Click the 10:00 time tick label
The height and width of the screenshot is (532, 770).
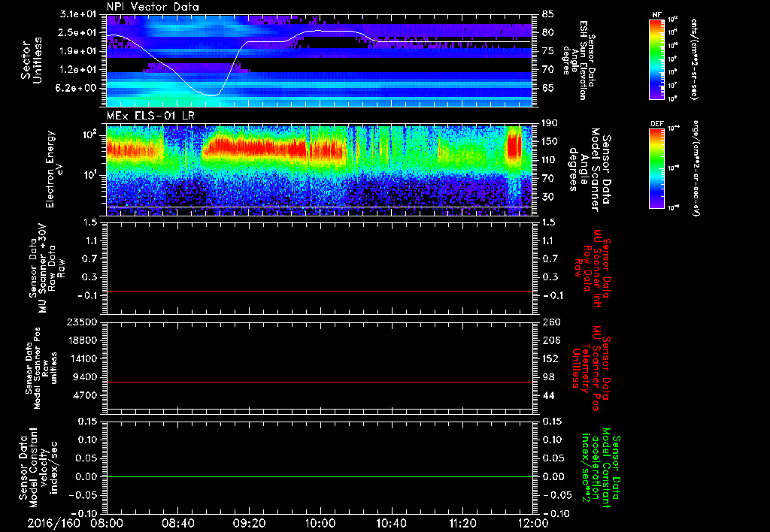320,523
